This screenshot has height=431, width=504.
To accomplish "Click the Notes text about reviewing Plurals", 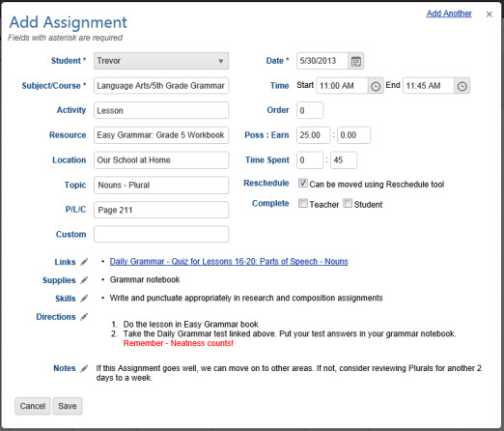I will pyautogui.click(x=289, y=373).
